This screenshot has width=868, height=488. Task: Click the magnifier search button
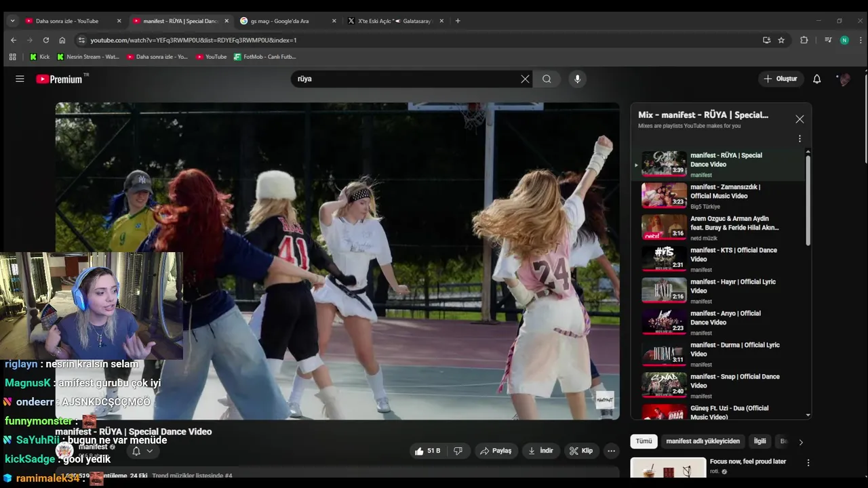547,79
